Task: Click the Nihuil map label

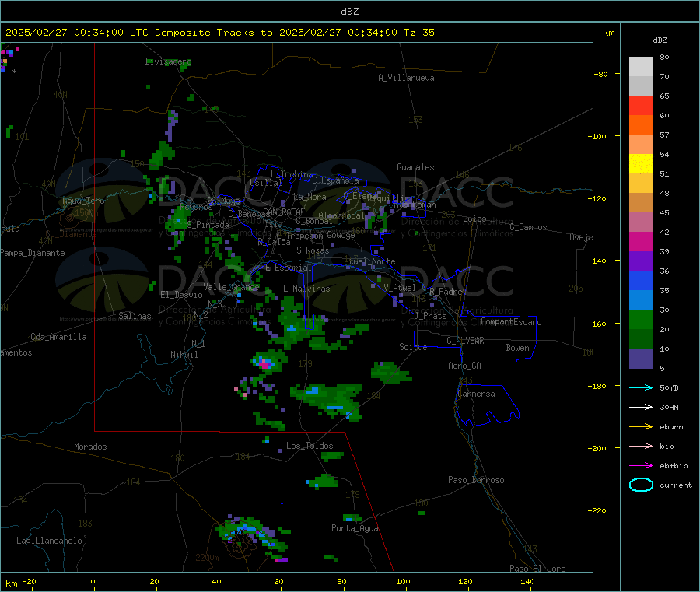Action: [x=184, y=355]
